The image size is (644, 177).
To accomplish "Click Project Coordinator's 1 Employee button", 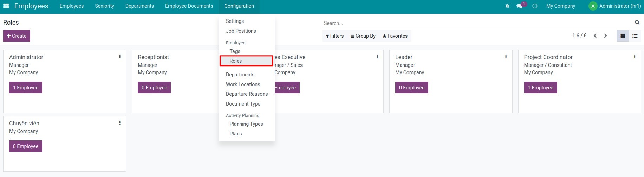I will click(x=540, y=88).
